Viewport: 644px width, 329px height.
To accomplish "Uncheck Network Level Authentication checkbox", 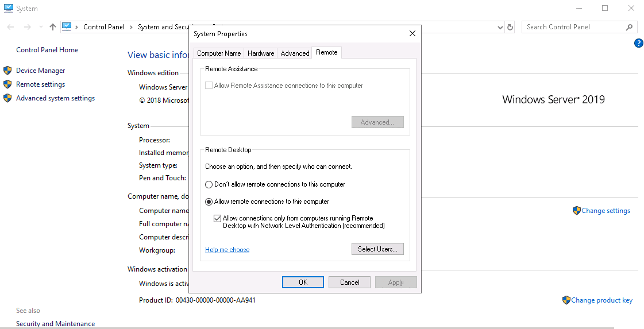I will tap(217, 219).
